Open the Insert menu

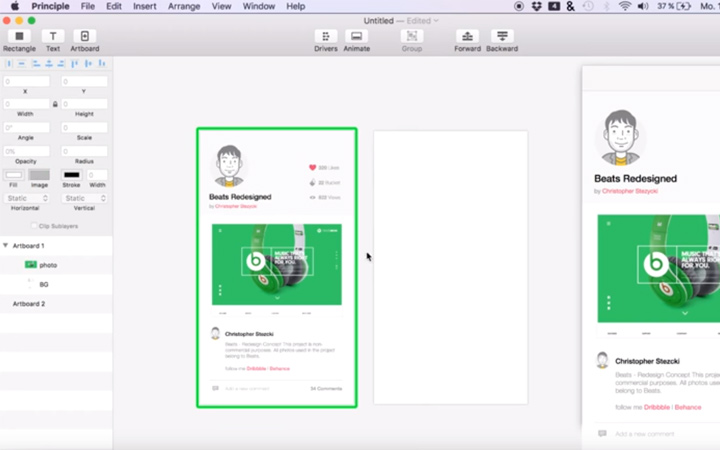144,6
